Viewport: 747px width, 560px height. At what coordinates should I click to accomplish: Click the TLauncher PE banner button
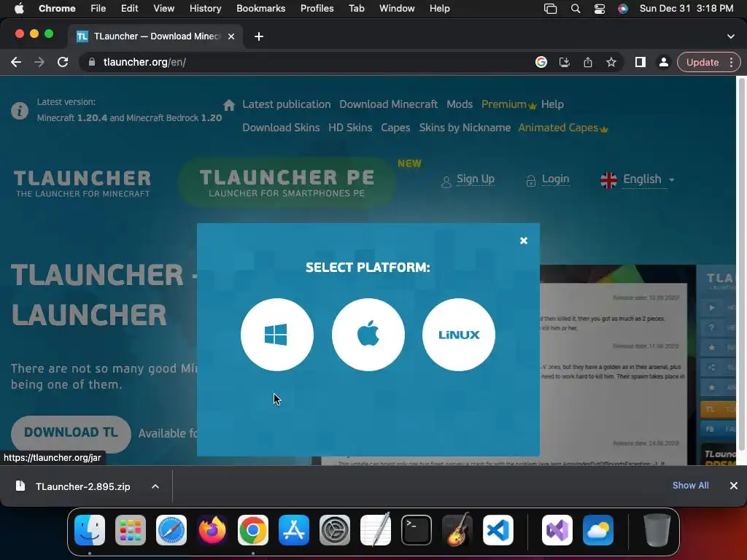287,182
